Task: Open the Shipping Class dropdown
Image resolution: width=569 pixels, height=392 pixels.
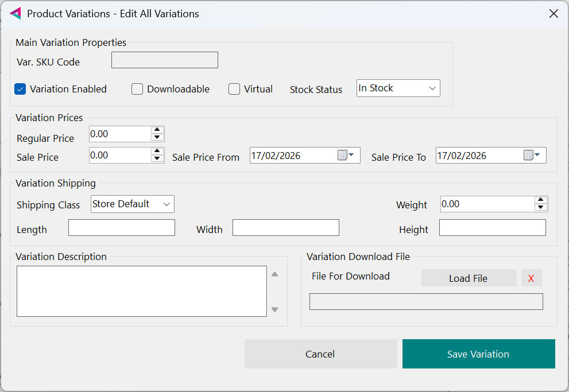Action: [x=132, y=204]
